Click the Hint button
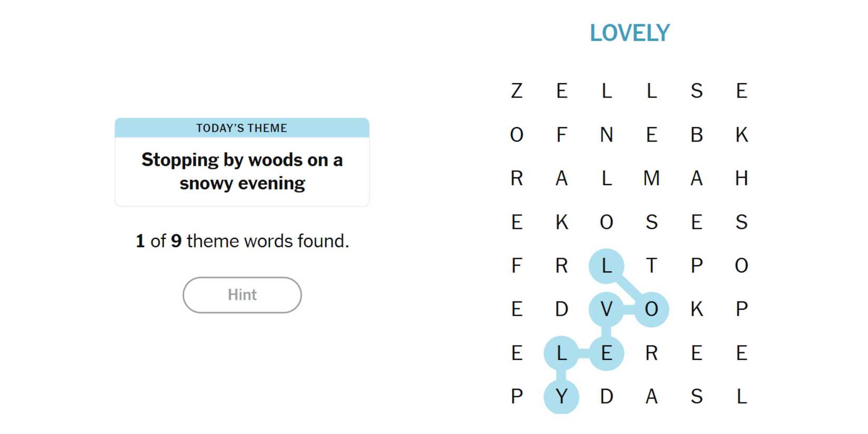Viewport: 868px width, 434px height. coord(242,295)
